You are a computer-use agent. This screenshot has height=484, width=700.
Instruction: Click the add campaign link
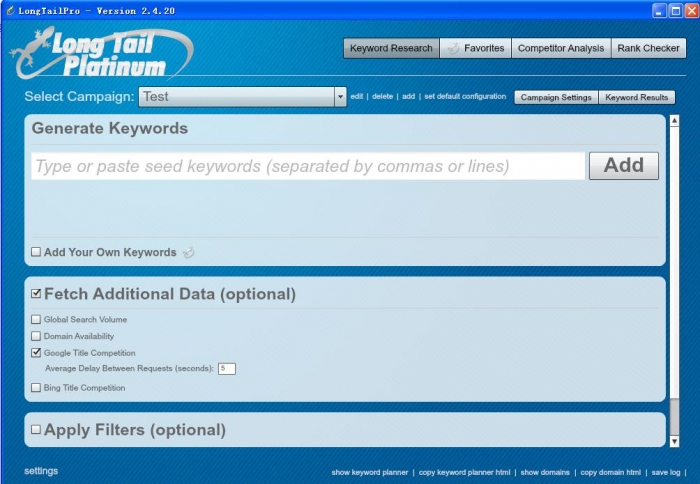pos(408,96)
